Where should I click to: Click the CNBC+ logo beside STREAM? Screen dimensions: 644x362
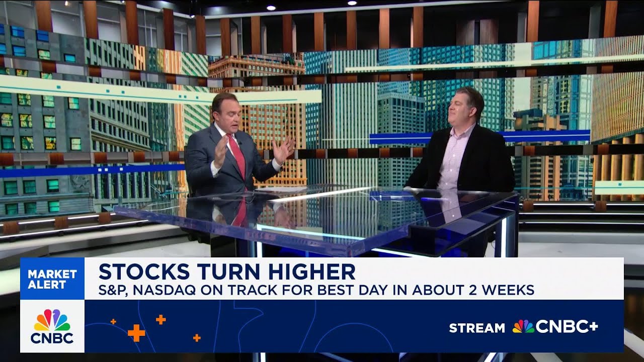[x=555, y=327]
